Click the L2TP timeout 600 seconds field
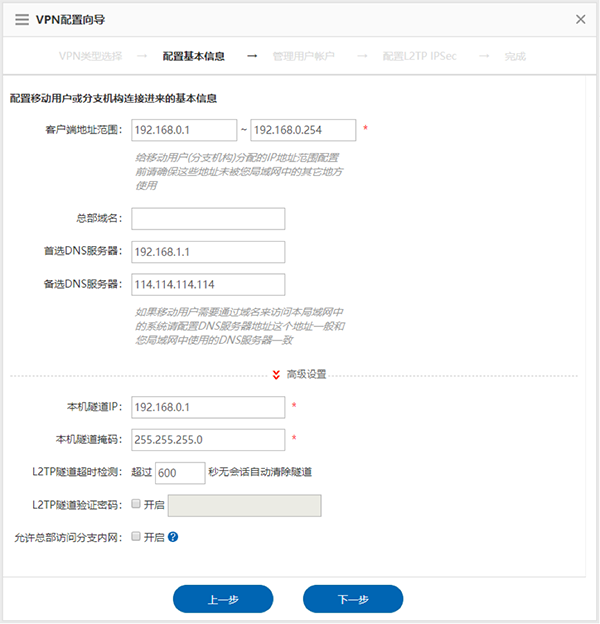 tap(180, 472)
